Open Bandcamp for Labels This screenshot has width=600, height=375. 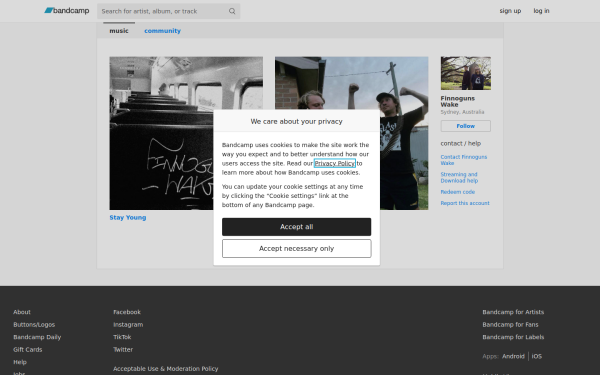pos(513,337)
